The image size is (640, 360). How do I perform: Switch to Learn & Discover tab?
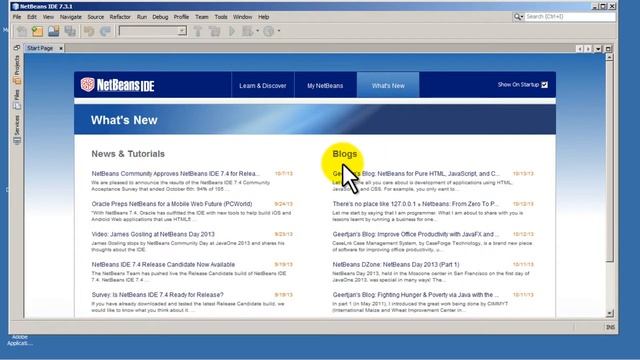[x=262, y=85]
